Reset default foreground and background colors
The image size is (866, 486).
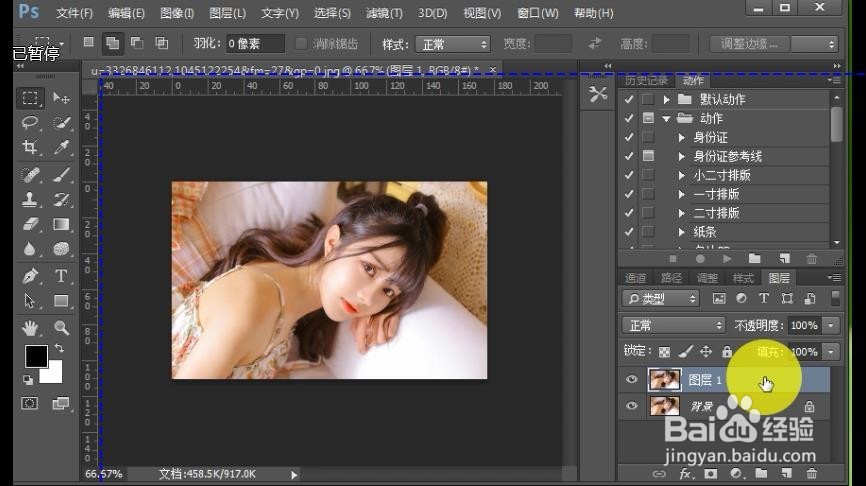(x=28, y=379)
